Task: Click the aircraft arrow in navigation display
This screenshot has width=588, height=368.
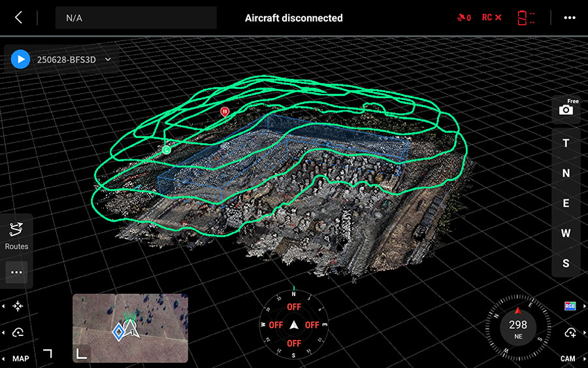Action: click(293, 325)
